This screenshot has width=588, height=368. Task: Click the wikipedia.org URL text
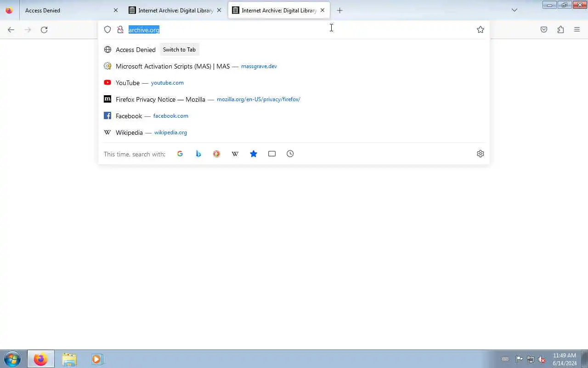(x=170, y=132)
